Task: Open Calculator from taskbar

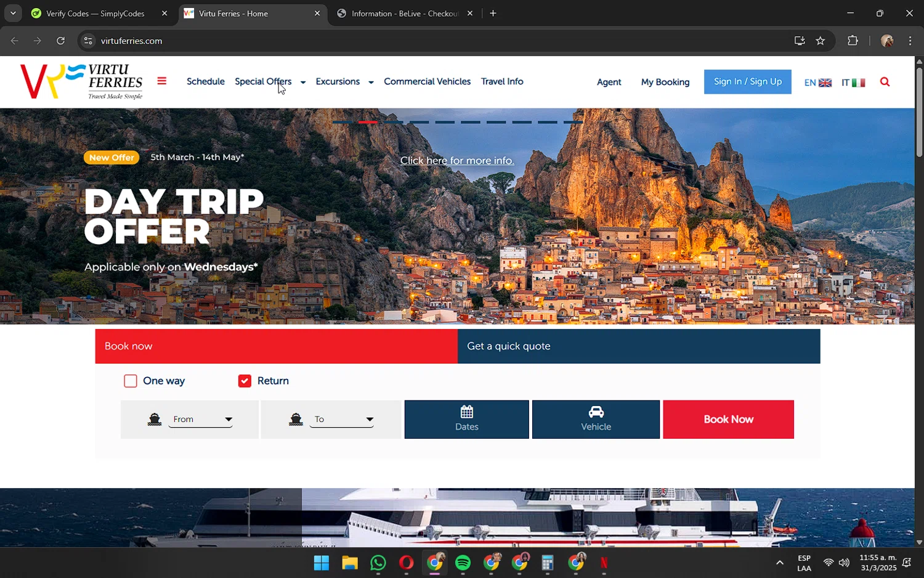Action: click(x=548, y=563)
